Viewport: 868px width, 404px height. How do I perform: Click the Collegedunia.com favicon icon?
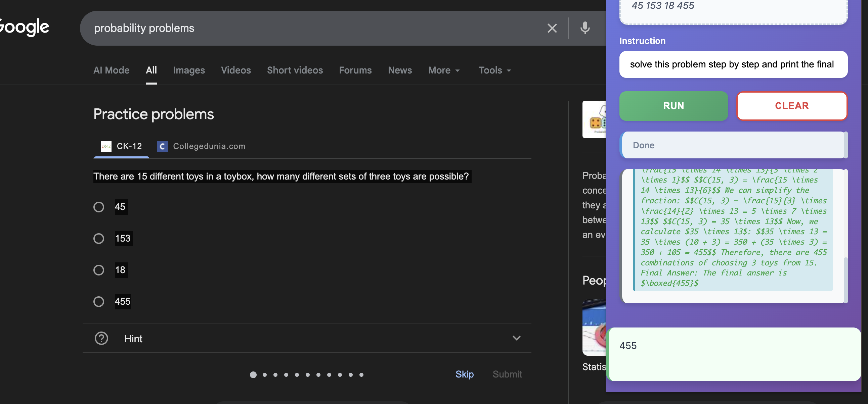[x=162, y=146]
